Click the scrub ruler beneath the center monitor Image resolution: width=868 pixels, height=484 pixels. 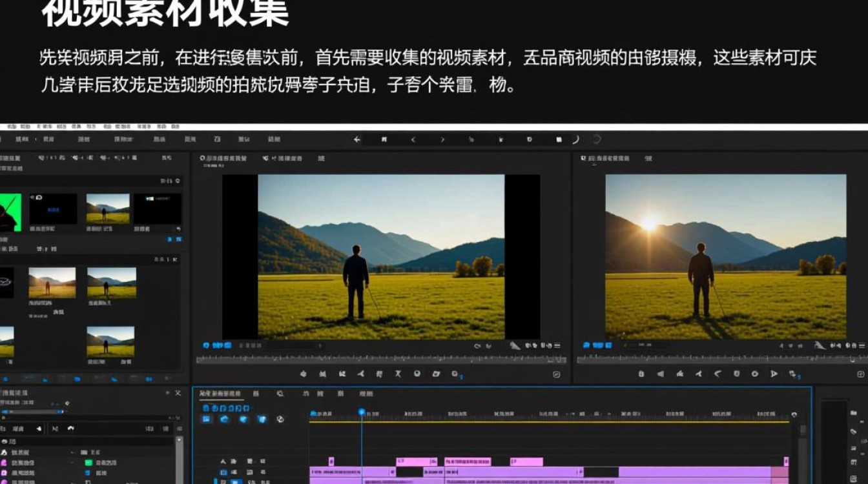381,359
